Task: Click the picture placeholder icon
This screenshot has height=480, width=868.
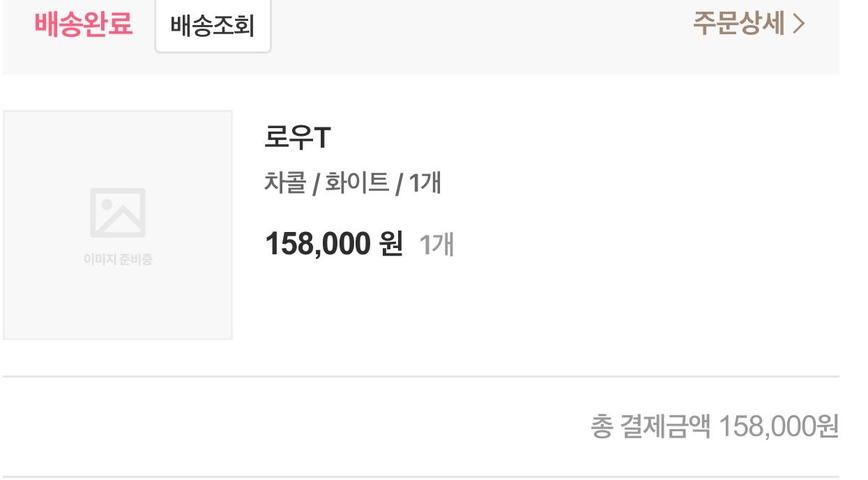Action: [118, 212]
